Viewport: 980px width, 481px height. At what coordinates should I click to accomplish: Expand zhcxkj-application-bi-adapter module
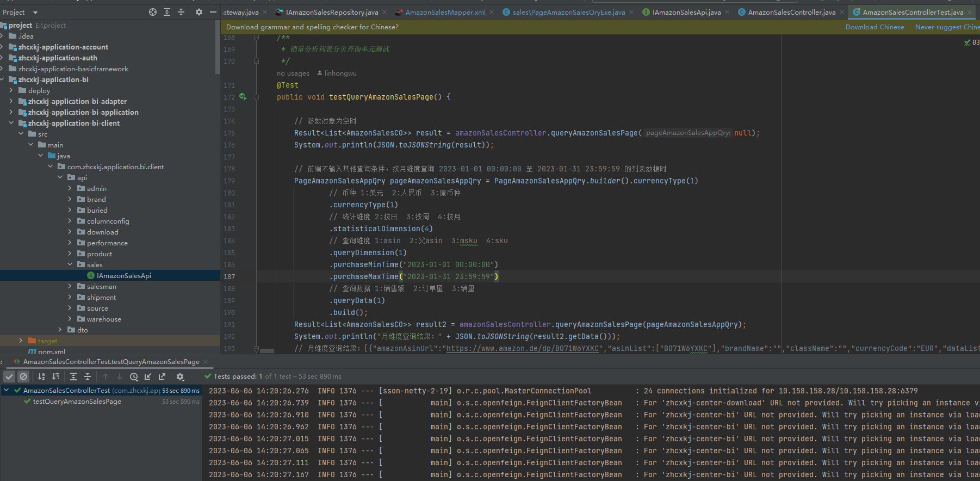[x=11, y=101]
